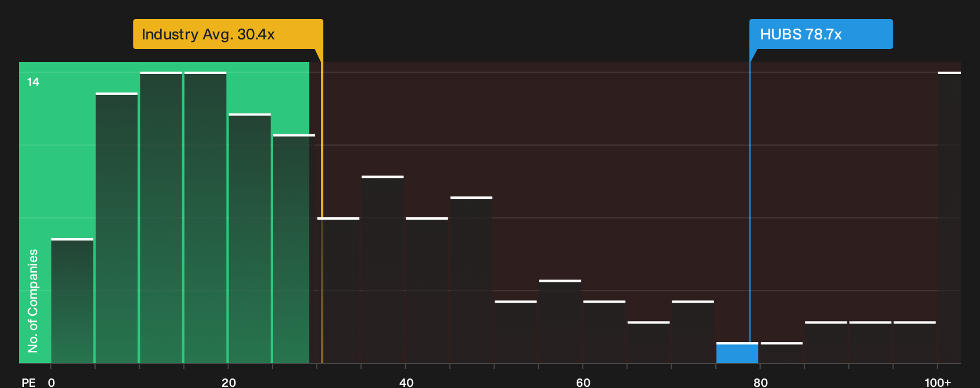This screenshot has height=388, width=980.
Task: Select the histogram bar for PE 90-95
Action: tap(870, 342)
